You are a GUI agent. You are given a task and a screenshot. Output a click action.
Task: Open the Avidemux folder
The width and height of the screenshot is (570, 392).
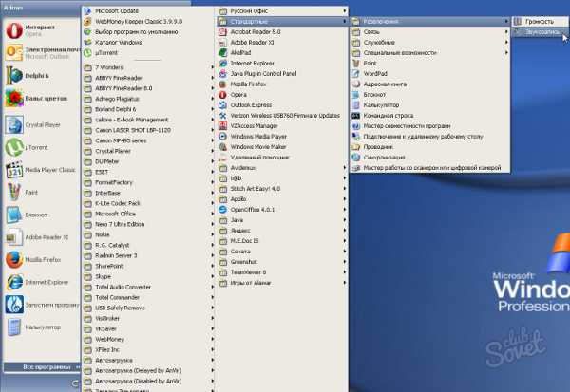[282, 168]
